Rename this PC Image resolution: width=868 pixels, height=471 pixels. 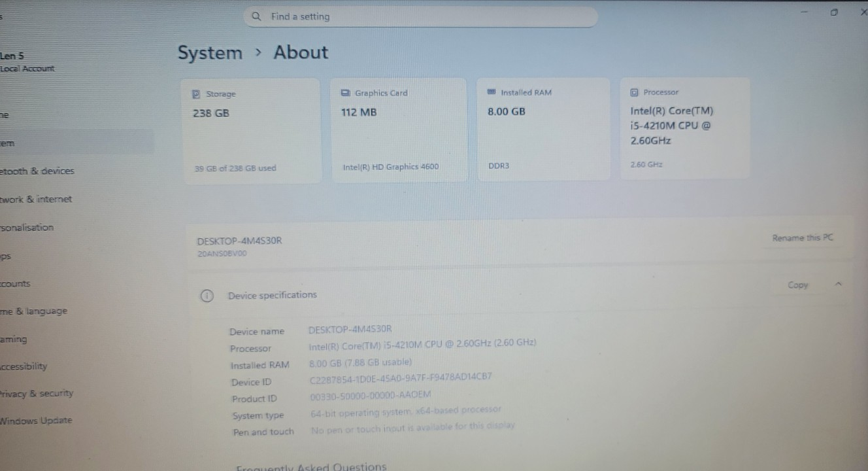tap(803, 237)
